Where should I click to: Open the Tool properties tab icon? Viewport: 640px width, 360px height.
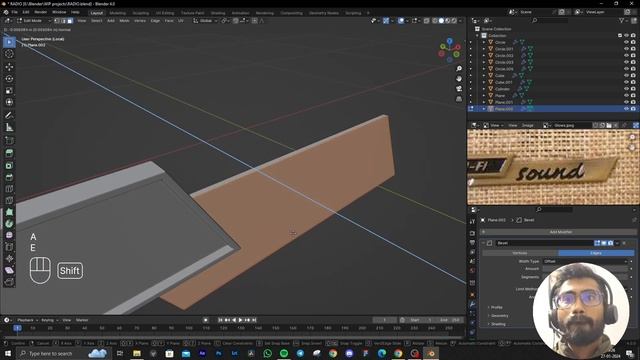click(472, 222)
